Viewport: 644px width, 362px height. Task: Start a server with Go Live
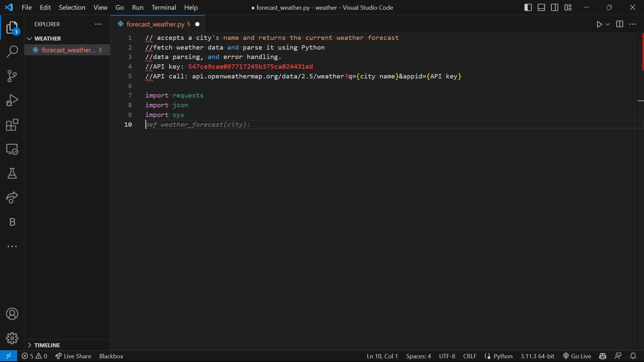[x=580, y=356]
